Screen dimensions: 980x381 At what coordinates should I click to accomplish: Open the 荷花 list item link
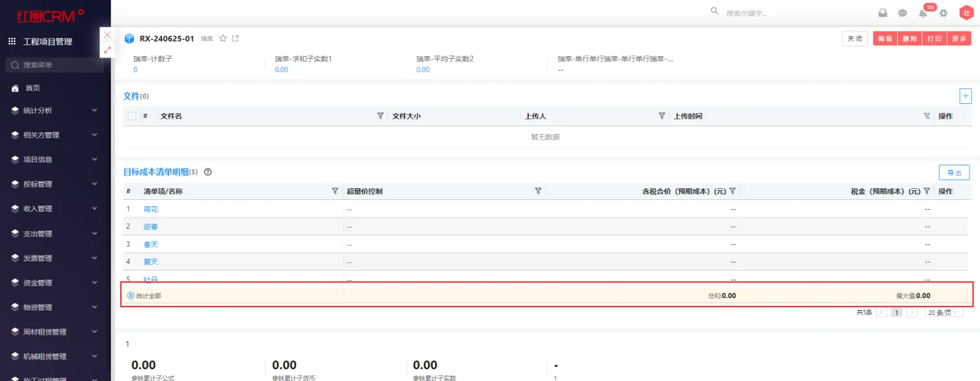[x=151, y=210]
